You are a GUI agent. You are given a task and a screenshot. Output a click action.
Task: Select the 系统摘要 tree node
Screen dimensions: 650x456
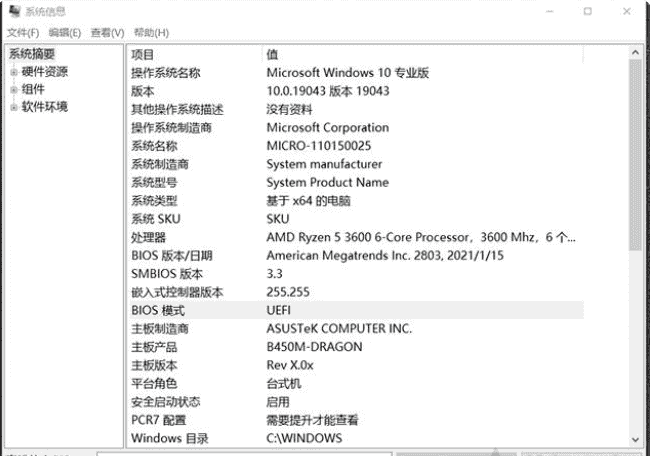32,54
